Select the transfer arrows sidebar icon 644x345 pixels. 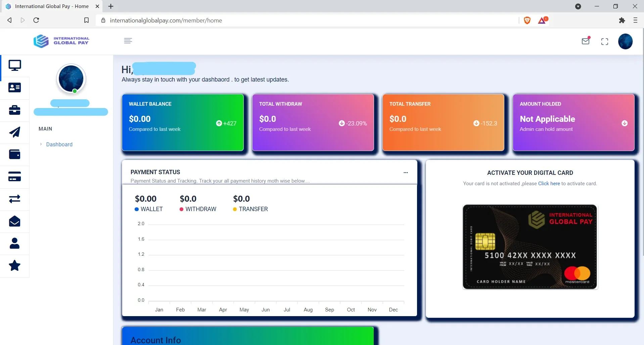tap(15, 199)
